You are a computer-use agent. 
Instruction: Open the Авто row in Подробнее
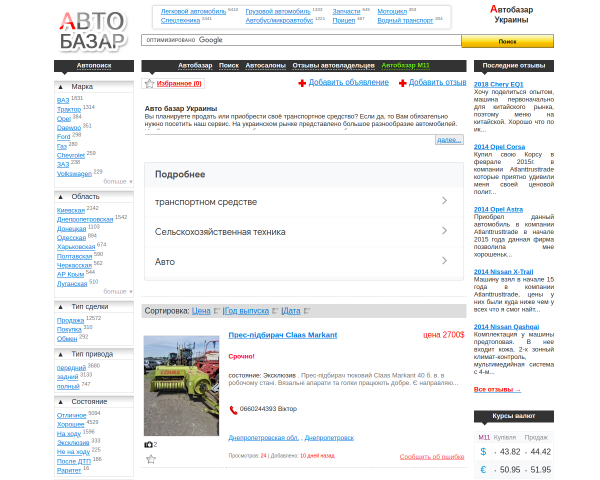pos(304,261)
